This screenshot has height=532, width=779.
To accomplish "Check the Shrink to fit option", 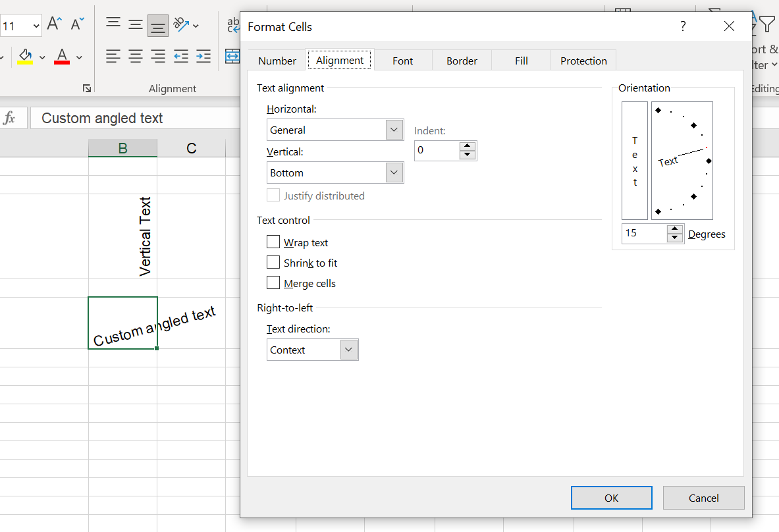I will [x=273, y=263].
